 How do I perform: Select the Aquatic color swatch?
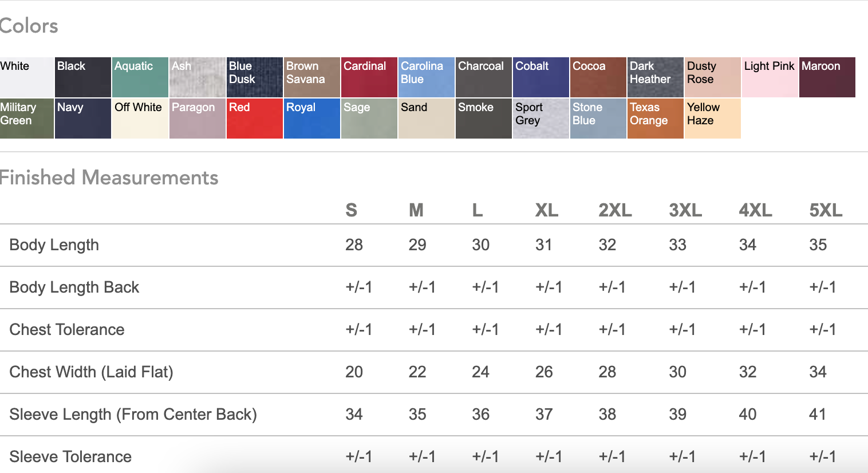pos(140,77)
